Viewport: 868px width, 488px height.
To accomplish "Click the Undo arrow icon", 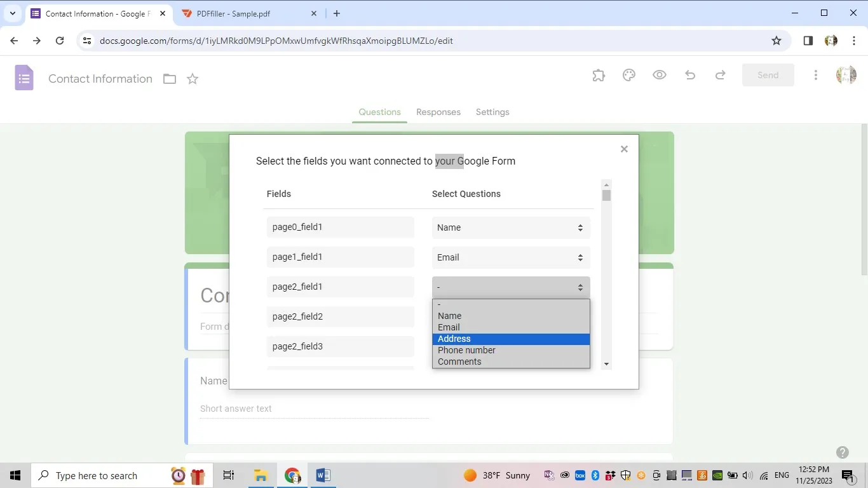I will 689,75.
